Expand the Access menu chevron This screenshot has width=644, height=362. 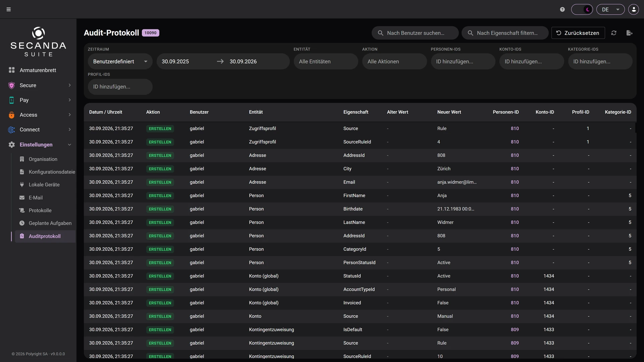point(69,115)
